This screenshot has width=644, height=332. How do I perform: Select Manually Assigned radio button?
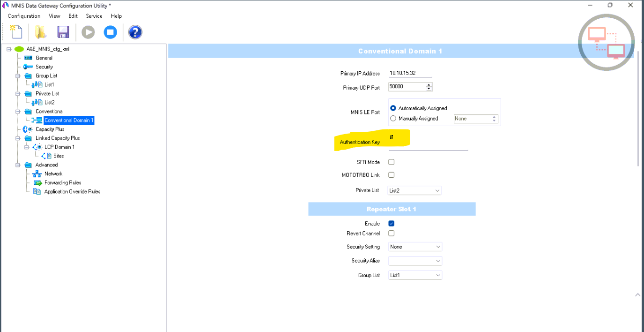point(393,119)
